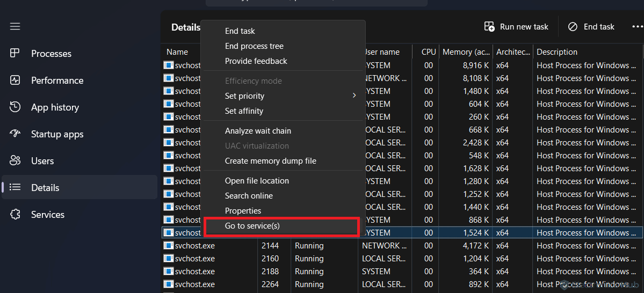The image size is (644, 293).
Task: Click svchost.exe icon for PID 2188
Action: pyautogui.click(x=169, y=271)
